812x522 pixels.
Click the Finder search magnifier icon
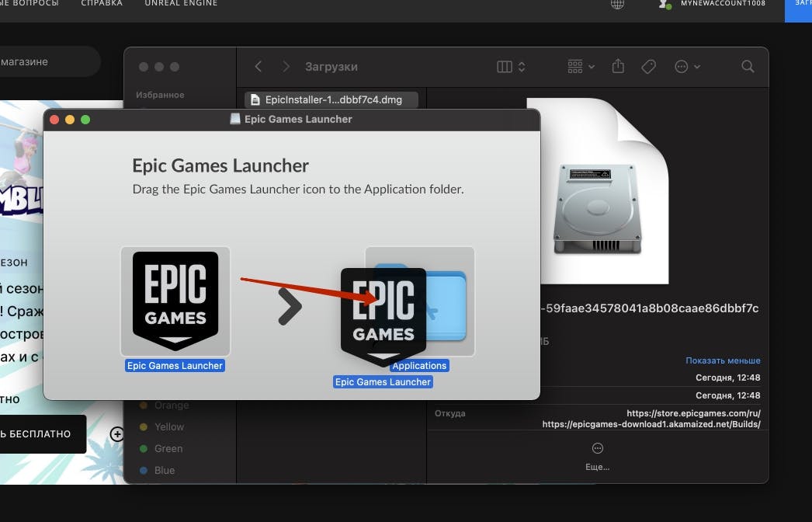748,66
